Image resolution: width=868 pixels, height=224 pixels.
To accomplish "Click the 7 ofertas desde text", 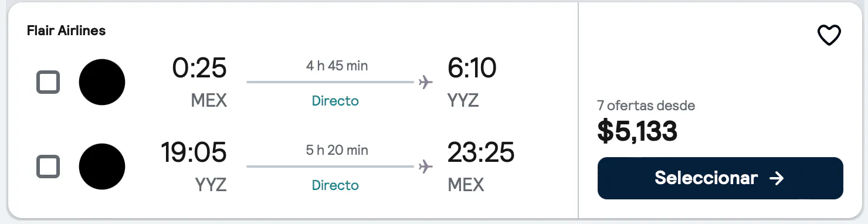I will pyautogui.click(x=646, y=106).
